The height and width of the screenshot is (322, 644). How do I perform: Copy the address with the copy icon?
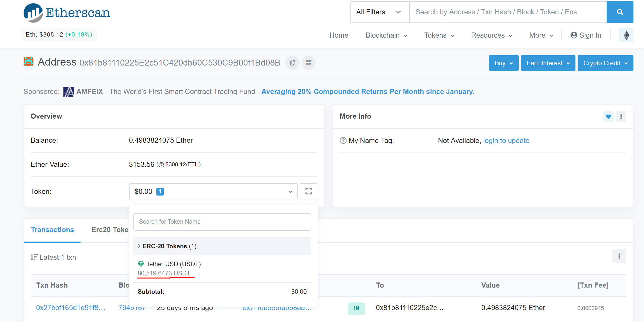click(x=292, y=63)
